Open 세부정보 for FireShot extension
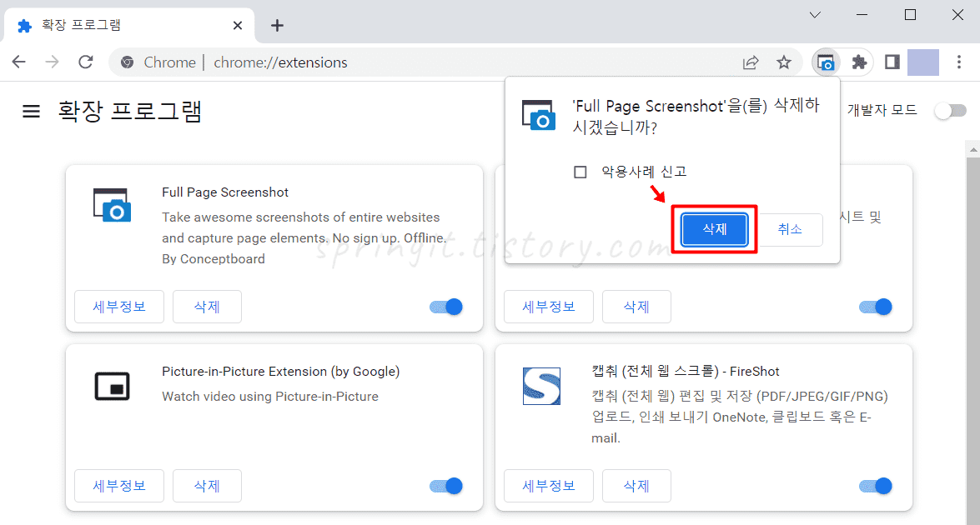This screenshot has width=980, height=525. point(549,486)
